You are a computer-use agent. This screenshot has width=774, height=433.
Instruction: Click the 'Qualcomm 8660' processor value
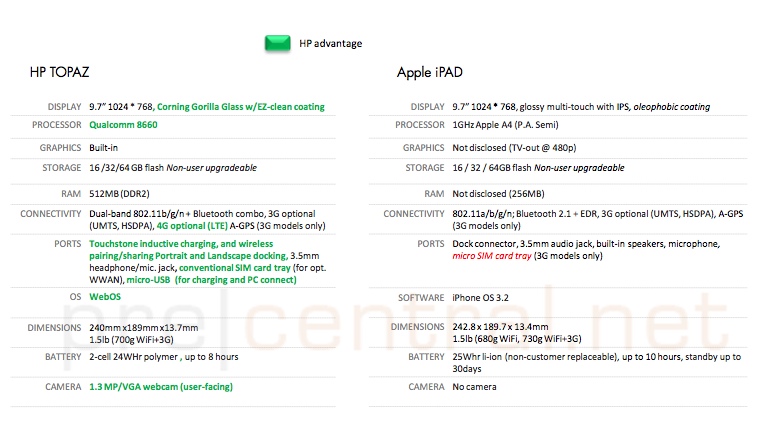tap(123, 125)
